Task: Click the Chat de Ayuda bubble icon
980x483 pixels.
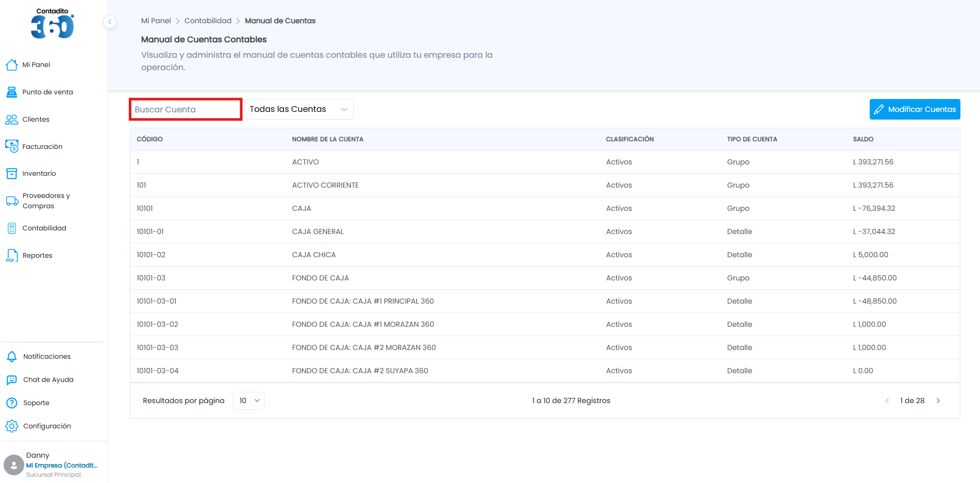Action: point(12,380)
